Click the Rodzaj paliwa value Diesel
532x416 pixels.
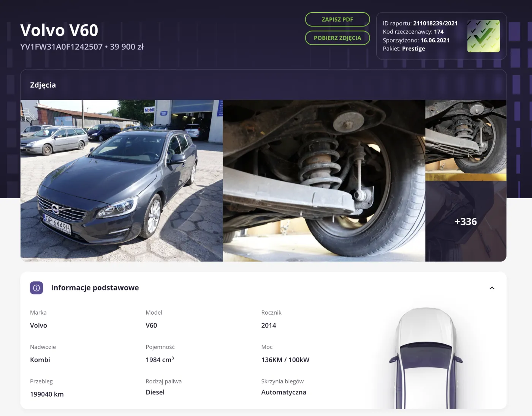point(155,392)
